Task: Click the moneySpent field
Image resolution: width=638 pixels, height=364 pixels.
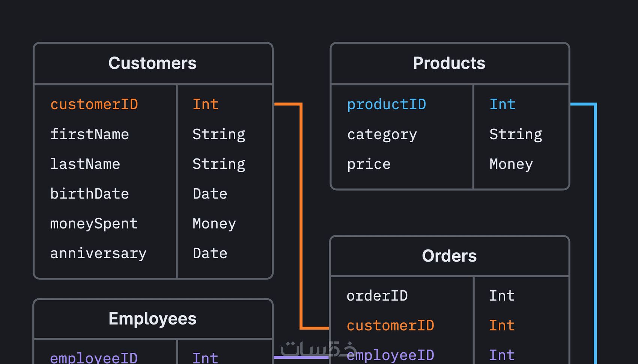Action: 94,224
